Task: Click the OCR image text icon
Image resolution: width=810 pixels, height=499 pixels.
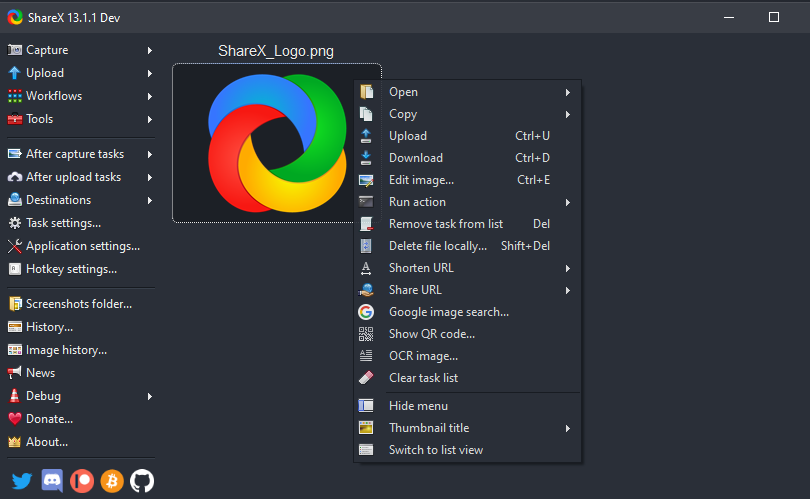Action: (x=366, y=356)
